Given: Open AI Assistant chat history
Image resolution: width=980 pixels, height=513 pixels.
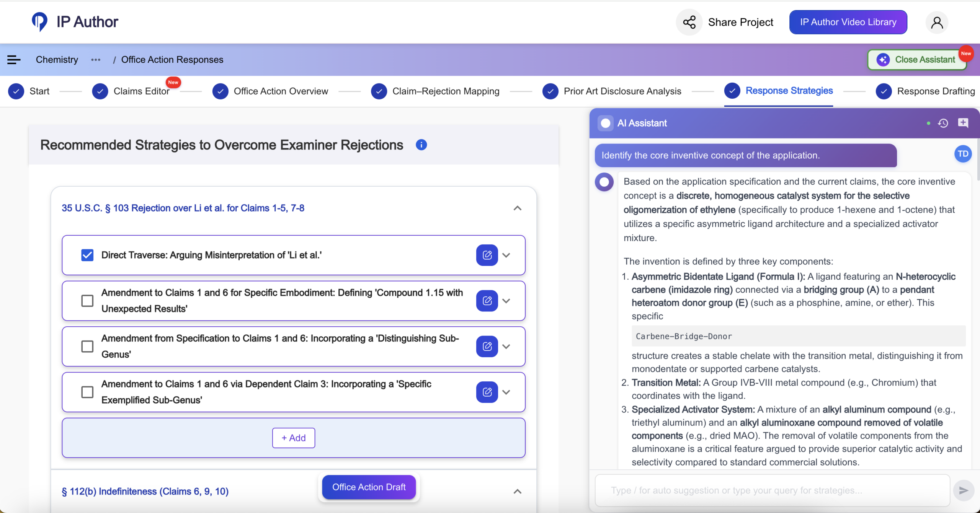Looking at the screenshot, I should [943, 123].
